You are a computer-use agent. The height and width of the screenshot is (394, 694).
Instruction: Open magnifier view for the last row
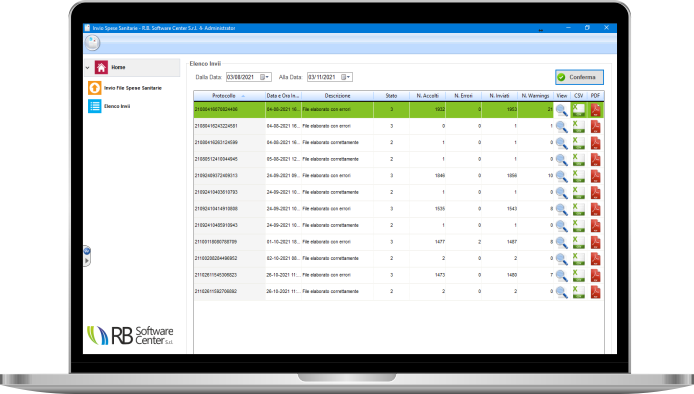point(562,292)
